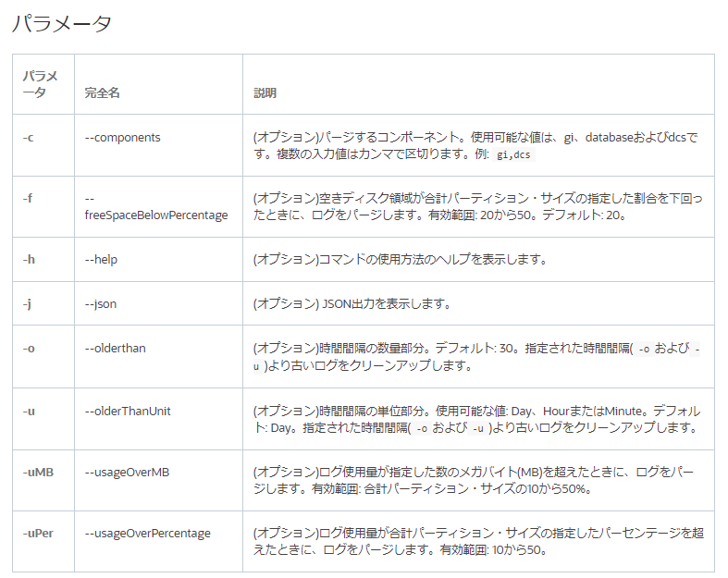Click the --olderThanUnit full name cell
This screenshot has height=578, width=728.
(158, 419)
